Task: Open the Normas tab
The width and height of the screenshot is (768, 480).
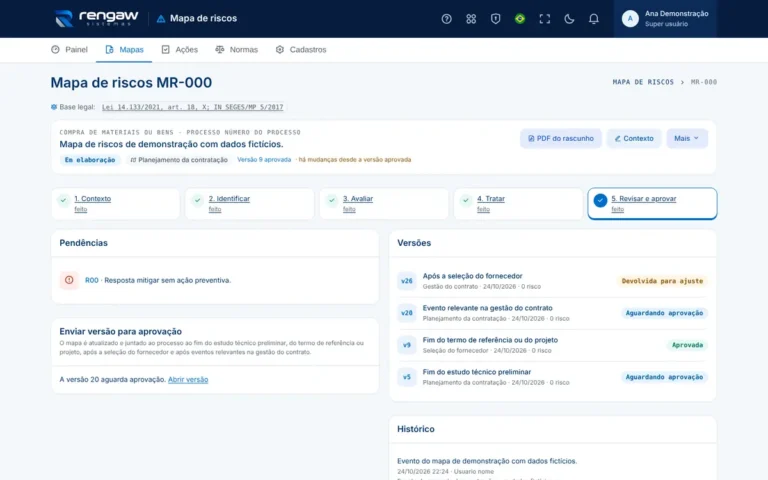Action: tap(237, 49)
